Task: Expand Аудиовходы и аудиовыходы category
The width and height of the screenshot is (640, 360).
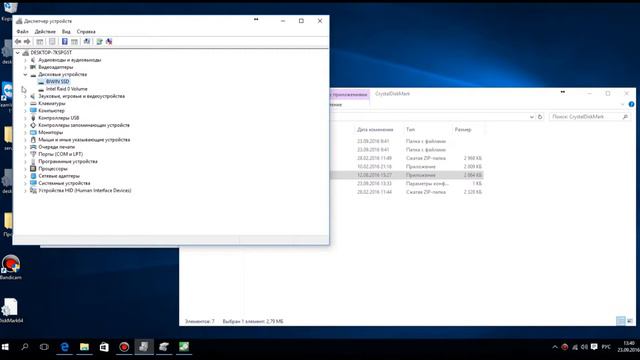Action: tap(25, 60)
